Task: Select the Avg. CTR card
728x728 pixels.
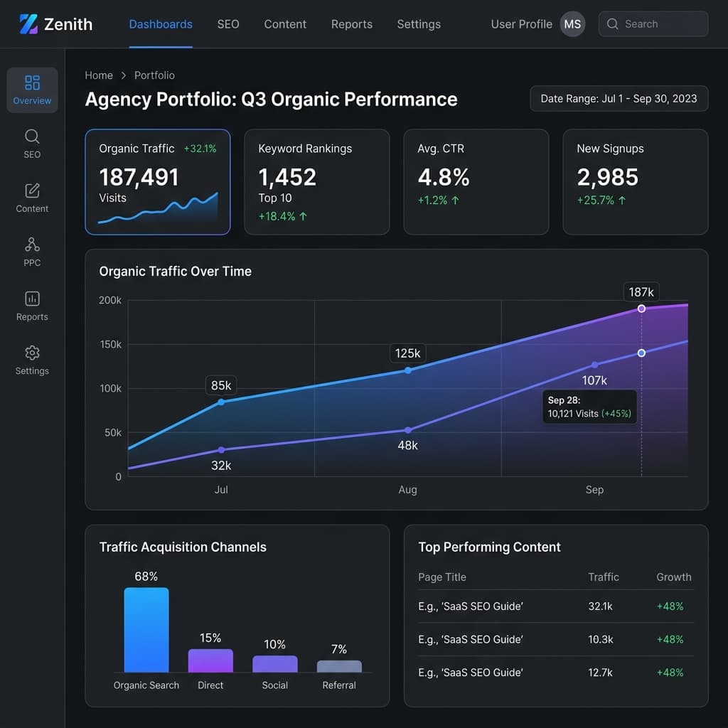Action: coord(476,182)
